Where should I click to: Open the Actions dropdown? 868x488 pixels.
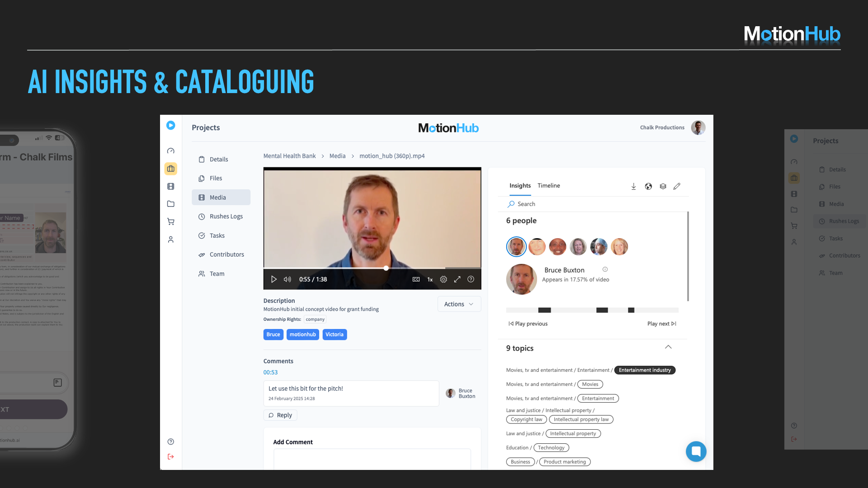[x=458, y=304]
